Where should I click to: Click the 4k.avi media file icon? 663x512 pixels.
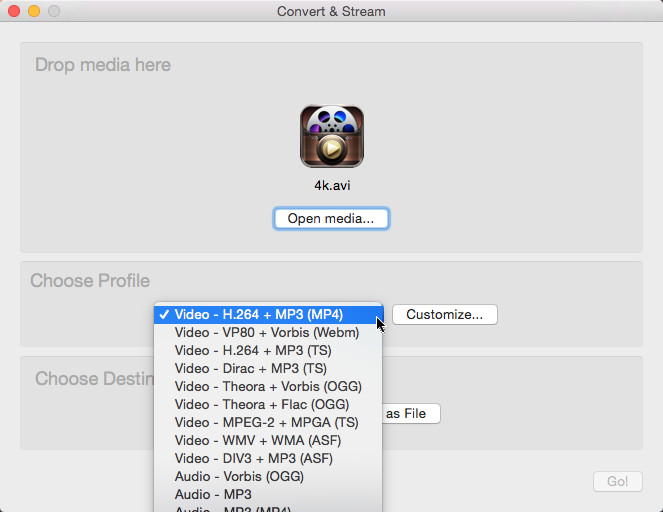(x=331, y=137)
